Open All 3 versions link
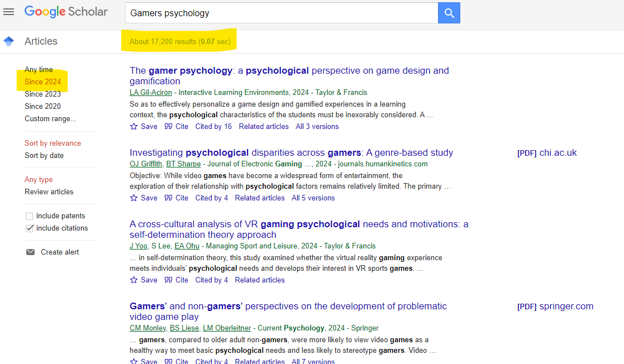Image resolution: width=624 pixels, height=364 pixels. (x=317, y=127)
